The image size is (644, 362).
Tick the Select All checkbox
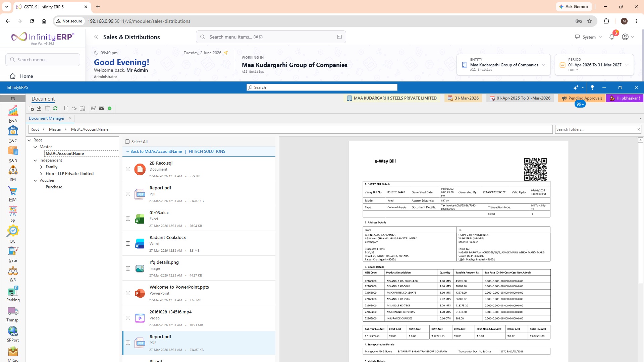click(x=127, y=142)
